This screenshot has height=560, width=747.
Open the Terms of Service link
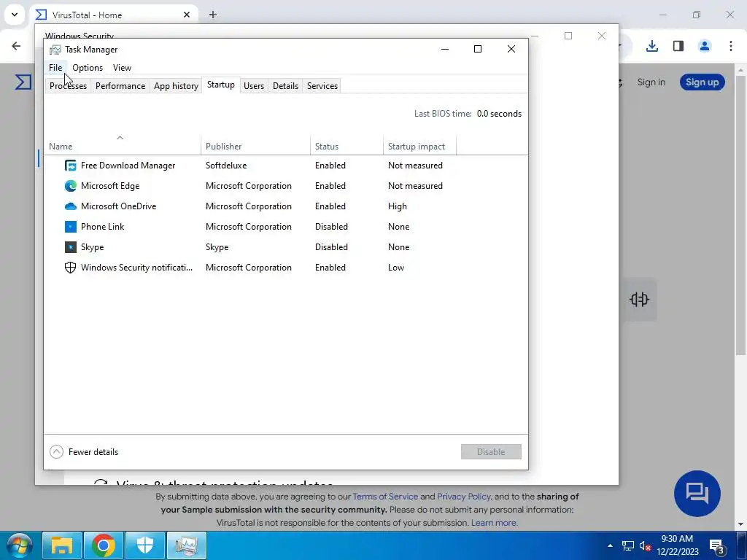385,496
